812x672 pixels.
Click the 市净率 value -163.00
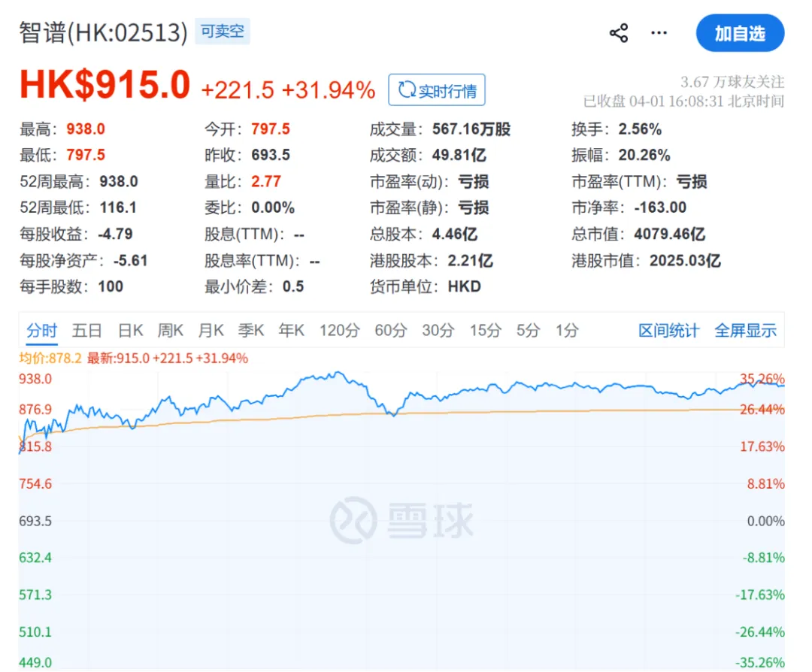click(660, 207)
